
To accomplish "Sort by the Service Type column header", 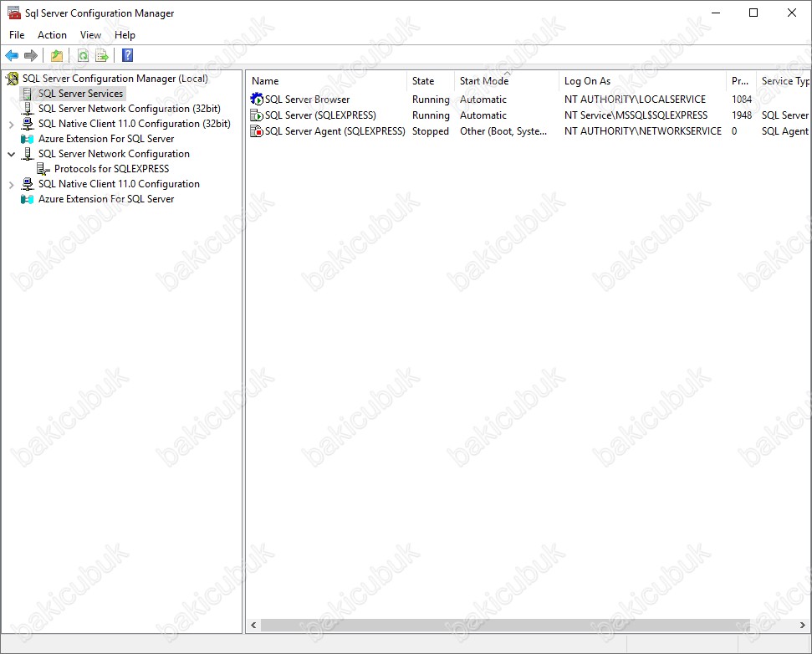I will click(784, 81).
